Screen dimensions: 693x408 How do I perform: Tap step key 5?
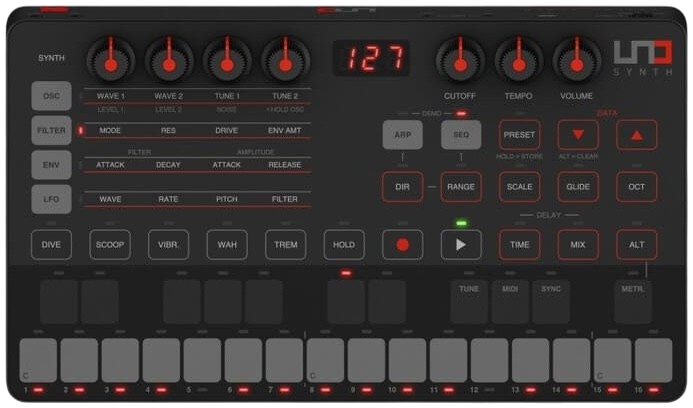click(202, 360)
